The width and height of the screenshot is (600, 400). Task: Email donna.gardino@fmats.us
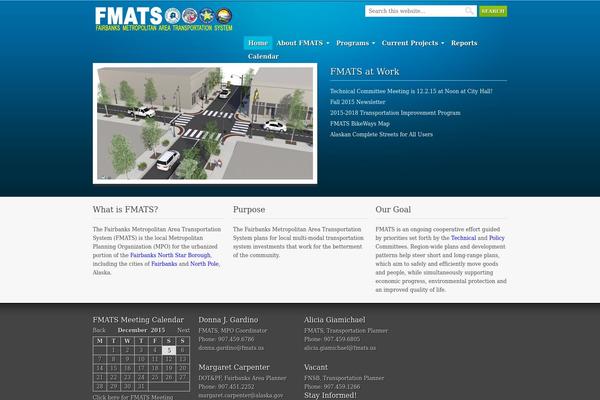[x=231, y=348]
